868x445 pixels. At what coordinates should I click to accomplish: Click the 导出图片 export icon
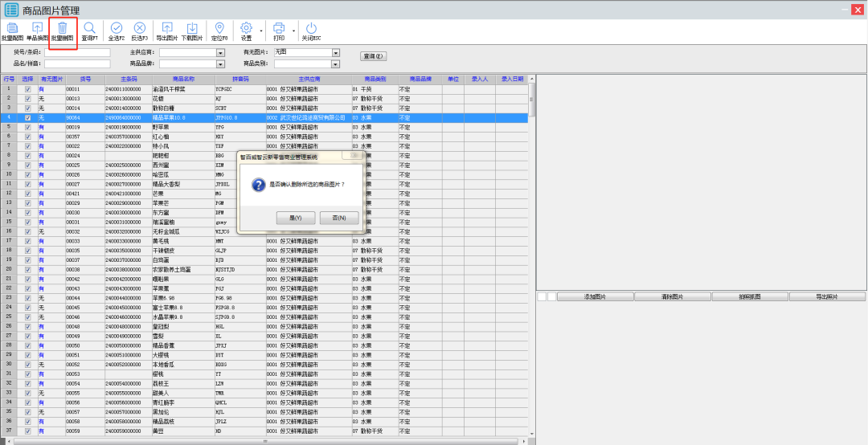click(x=166, y=31)
